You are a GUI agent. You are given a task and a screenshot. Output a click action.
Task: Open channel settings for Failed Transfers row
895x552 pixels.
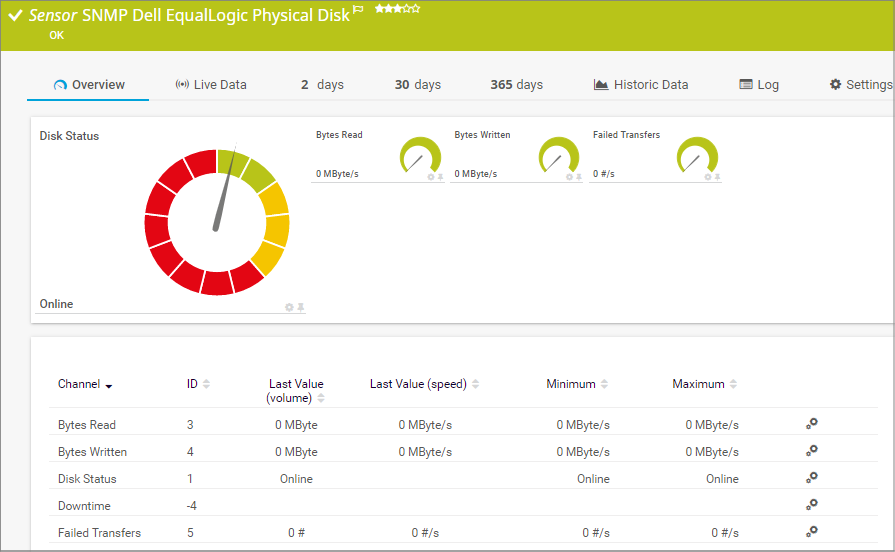812,532
